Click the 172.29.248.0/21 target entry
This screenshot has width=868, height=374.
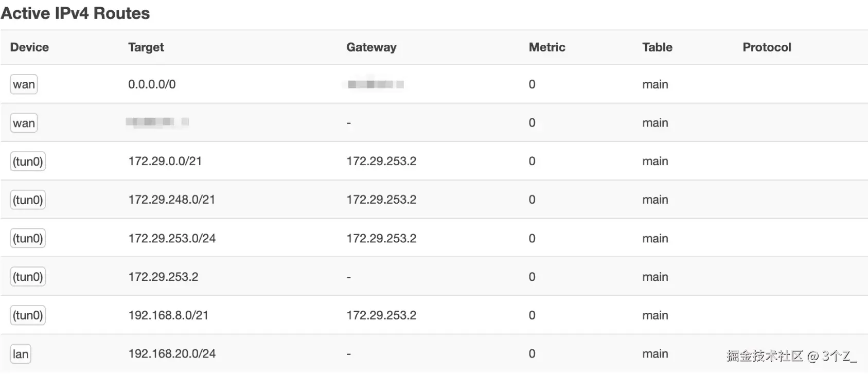tap(171, 200)
